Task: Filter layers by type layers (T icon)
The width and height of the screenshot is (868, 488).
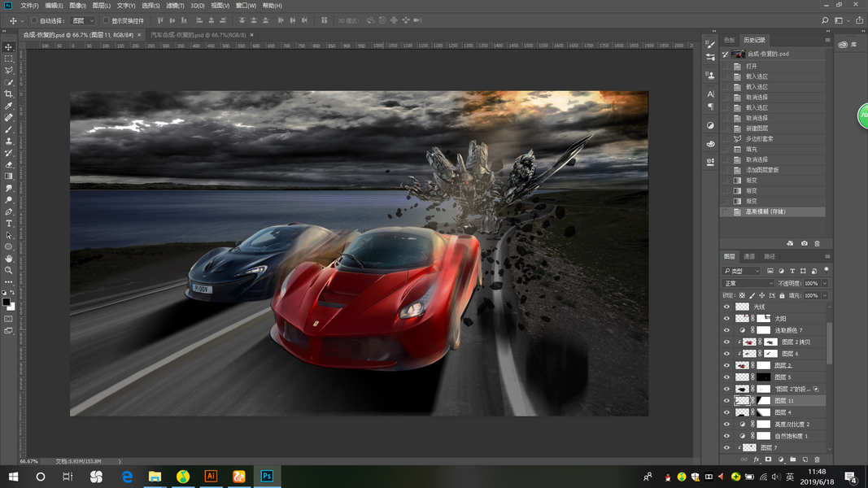Action: point(792,271)
